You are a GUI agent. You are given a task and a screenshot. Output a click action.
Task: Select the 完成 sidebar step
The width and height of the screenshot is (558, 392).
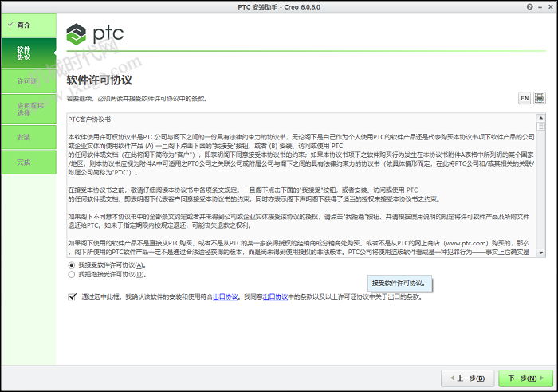coord(29,163)
